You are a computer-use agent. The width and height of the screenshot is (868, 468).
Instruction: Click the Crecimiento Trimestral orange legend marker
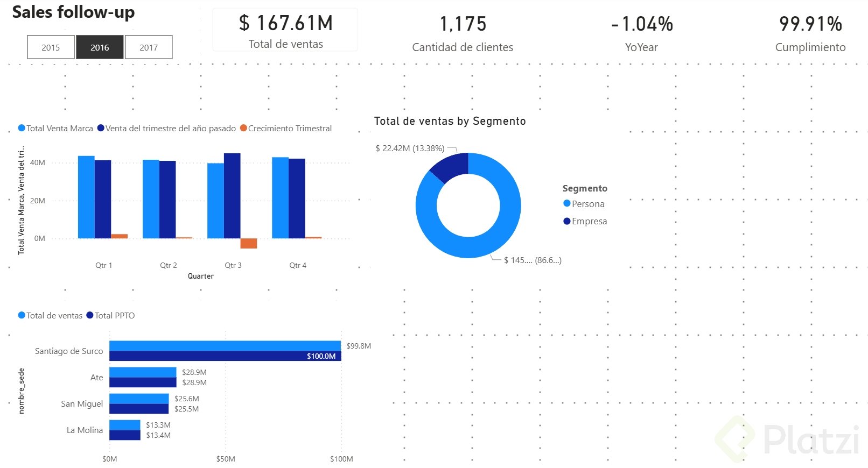[x=243, y=128]
